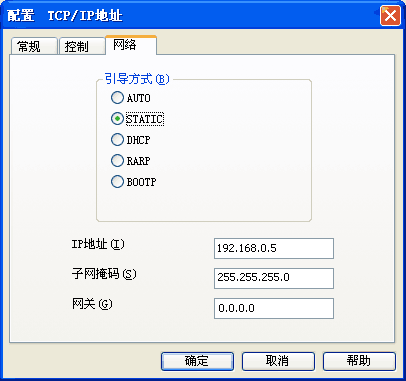Click the 网关 field showing 0.0.0.0

[274, 308]
